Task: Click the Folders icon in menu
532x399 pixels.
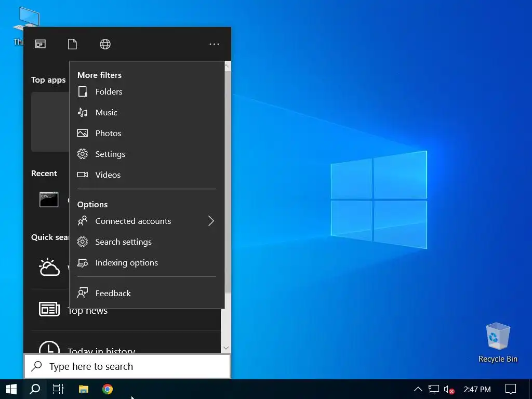Action: (83, 91)
